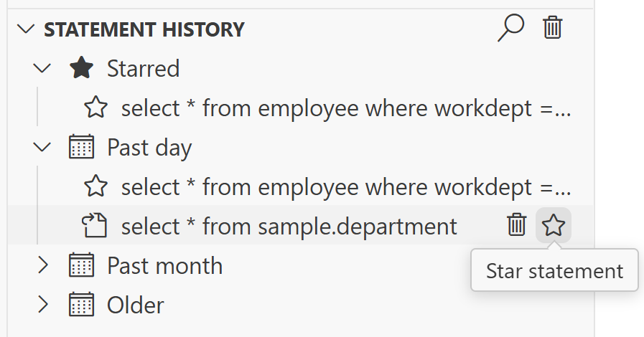
Task: Collapse the Past day group chevron
Action: pyautogui.click(x=43, y=148)
